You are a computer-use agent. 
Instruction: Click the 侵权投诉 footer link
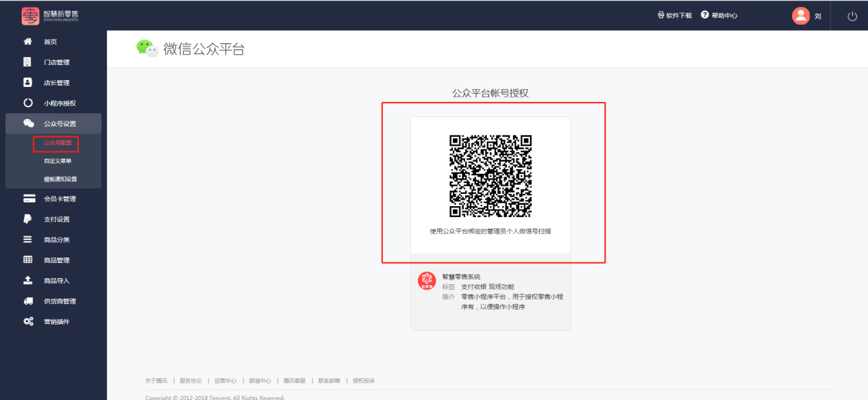point(364,381)
